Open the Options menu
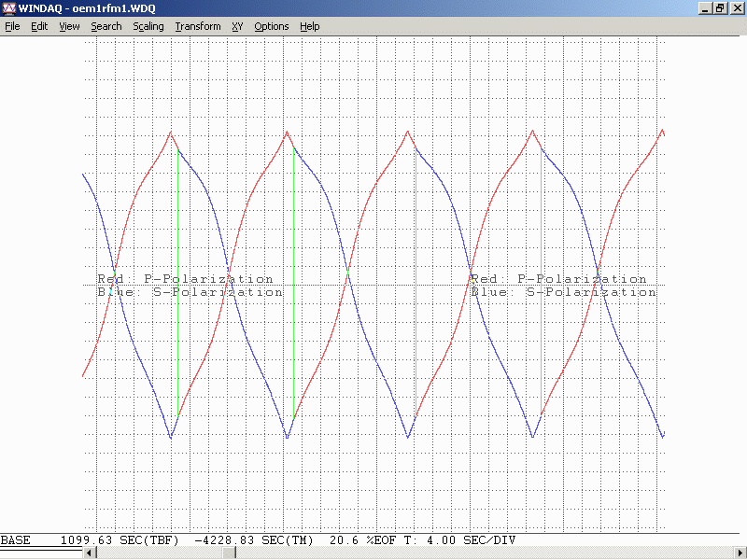The height and width of the screenshot is (560, 747). [x=272, y=26]
